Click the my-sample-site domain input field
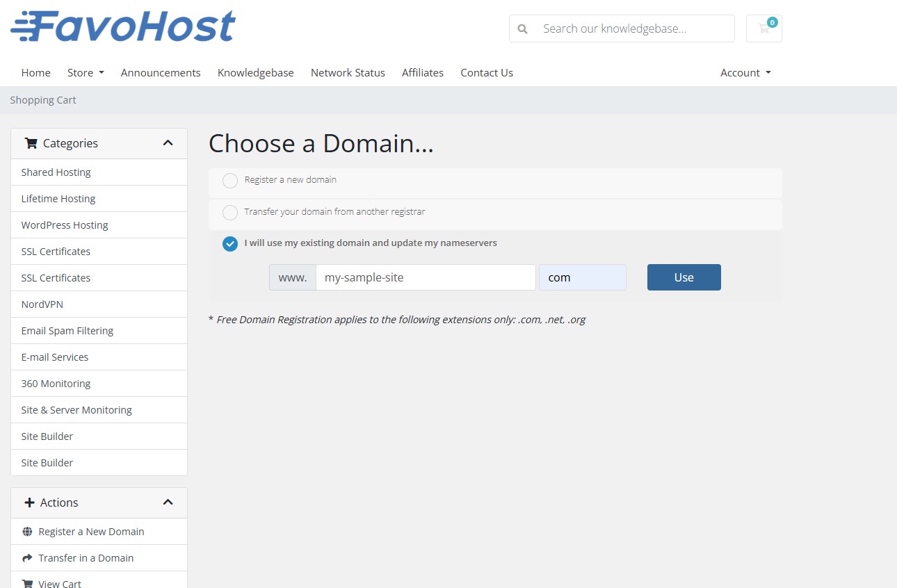The image size is (897, 588). (426, 277)
